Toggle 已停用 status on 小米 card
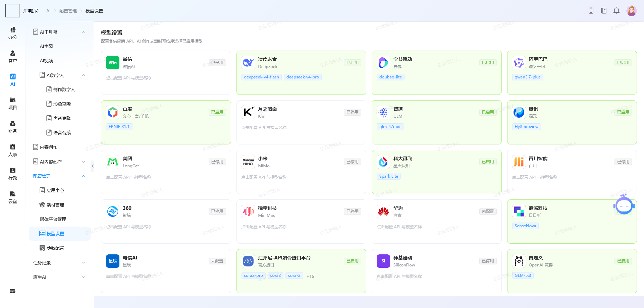Screen dimensions: 644x308 pyautogui.click(x=353, y=162)
